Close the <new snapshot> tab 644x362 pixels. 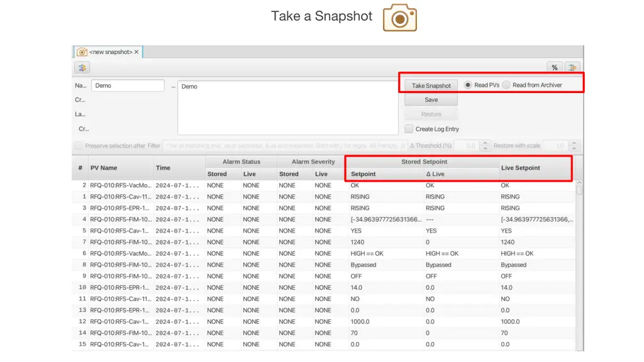[136, 52]
